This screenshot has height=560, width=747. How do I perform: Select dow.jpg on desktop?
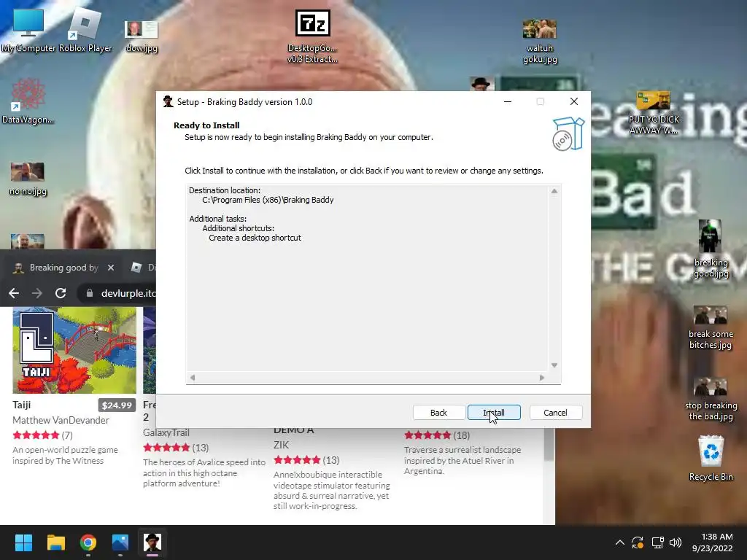coord(142,36)
